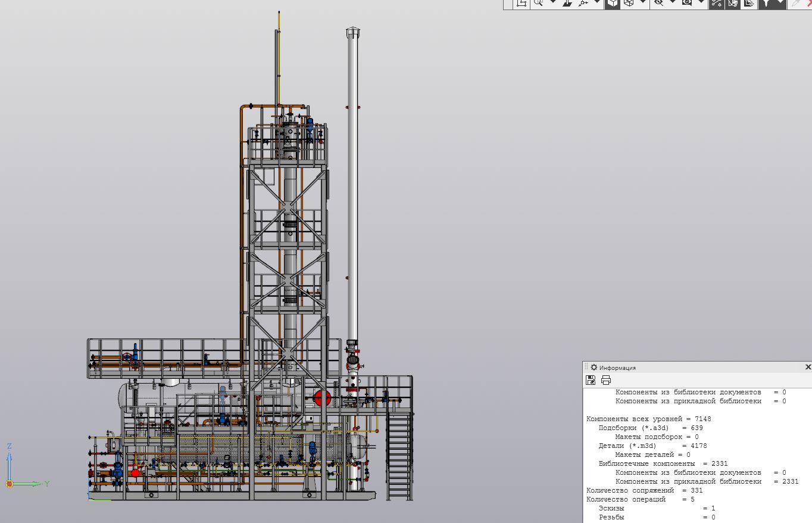Click the view orientation icon
The width and height of the screenshot is (812, 523).
[522, 3]
